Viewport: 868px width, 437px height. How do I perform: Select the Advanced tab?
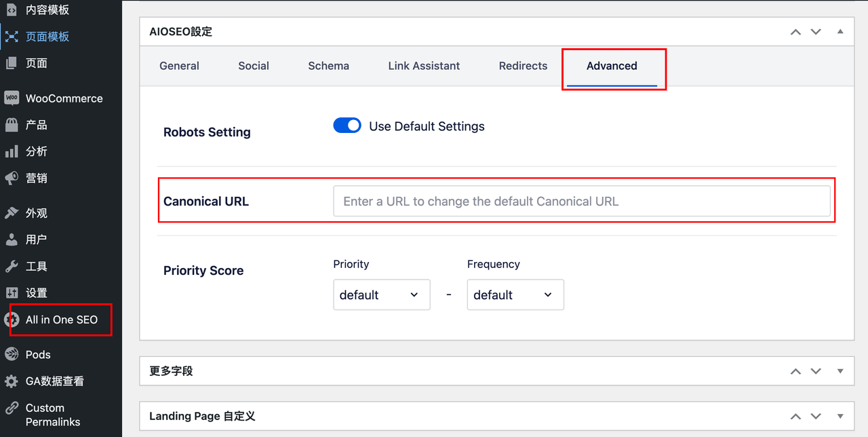tap(612, 66)
